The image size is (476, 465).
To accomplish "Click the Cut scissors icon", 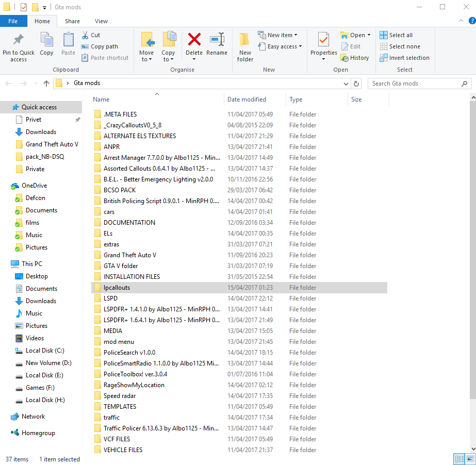I will pyautogui.click(x=85, y=35).
